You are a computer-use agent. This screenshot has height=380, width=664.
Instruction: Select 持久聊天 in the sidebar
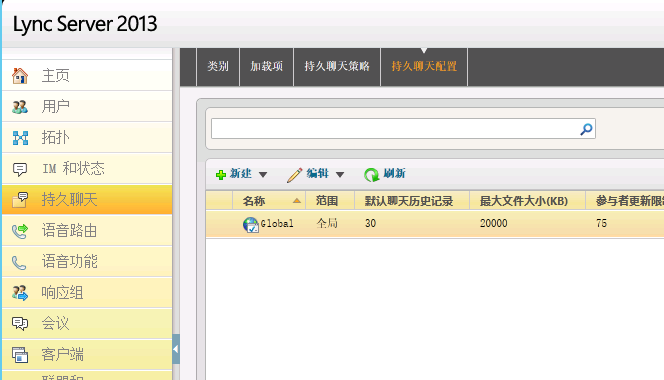tap(87, 200)
